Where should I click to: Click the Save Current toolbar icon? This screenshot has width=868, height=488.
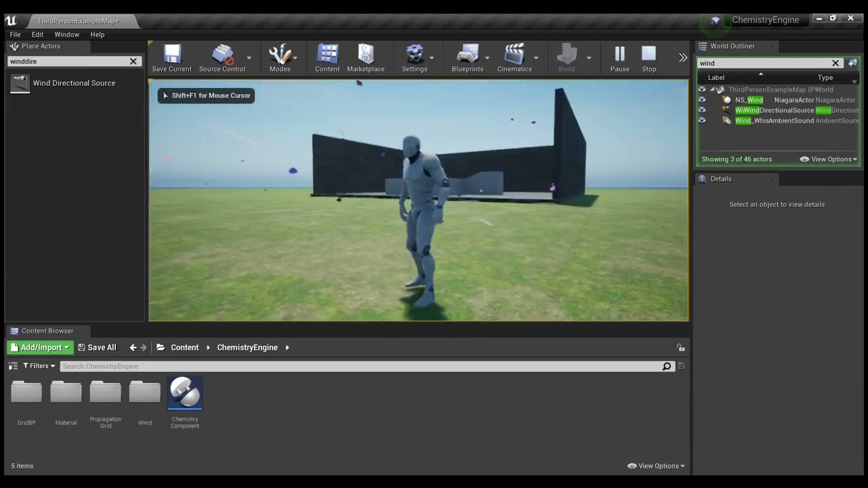tap(172, 58)
